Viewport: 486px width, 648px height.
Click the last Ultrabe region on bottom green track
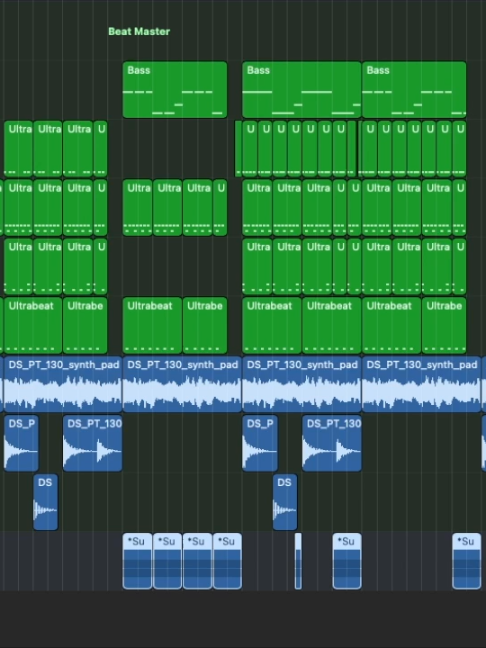pyautogui.click(x=444, y=325)
